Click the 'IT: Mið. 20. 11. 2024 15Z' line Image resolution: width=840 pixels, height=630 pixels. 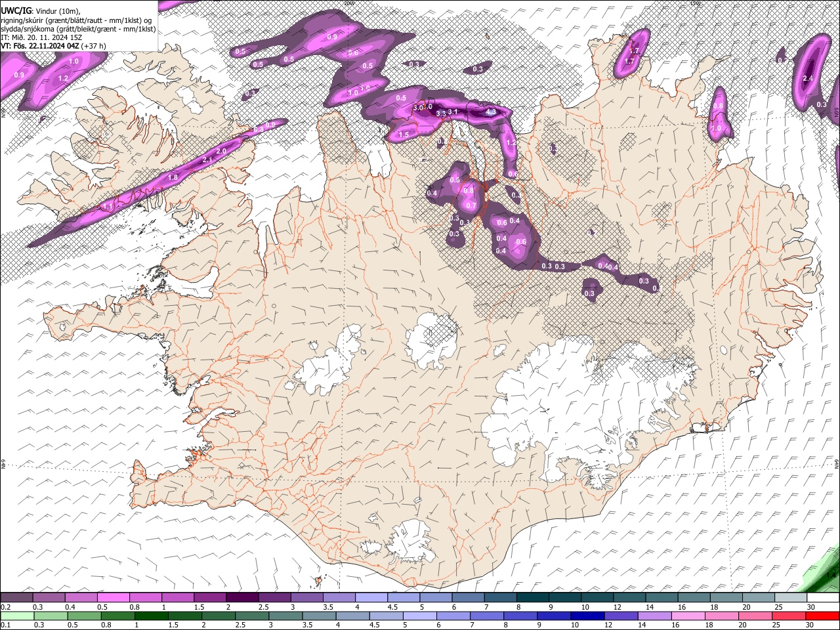click(x=41, y=37)
